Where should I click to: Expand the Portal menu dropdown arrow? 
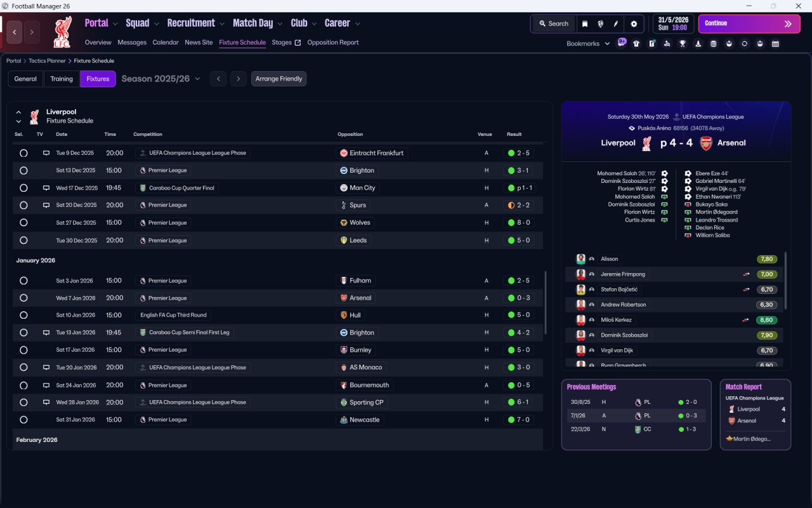click(x=115, y=24)
